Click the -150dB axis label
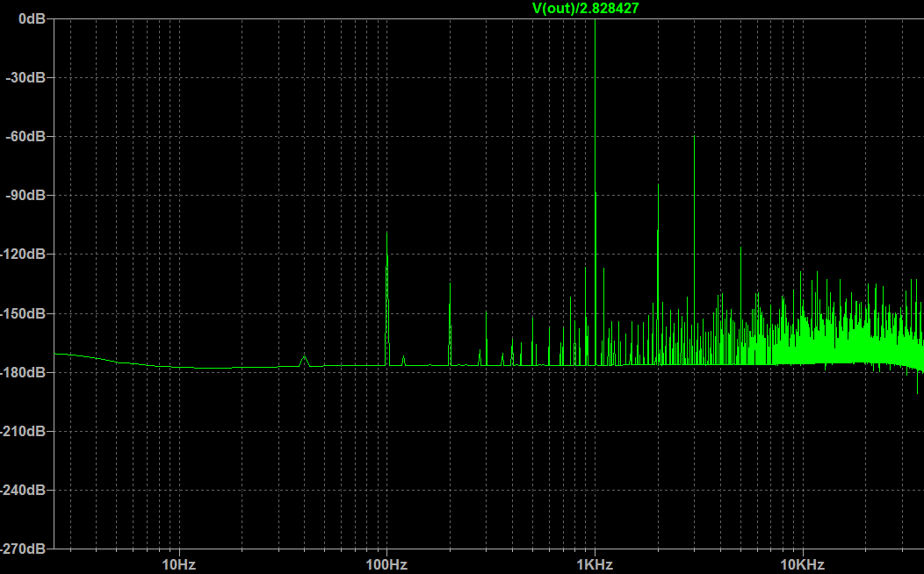 click(x=22, y=314)
